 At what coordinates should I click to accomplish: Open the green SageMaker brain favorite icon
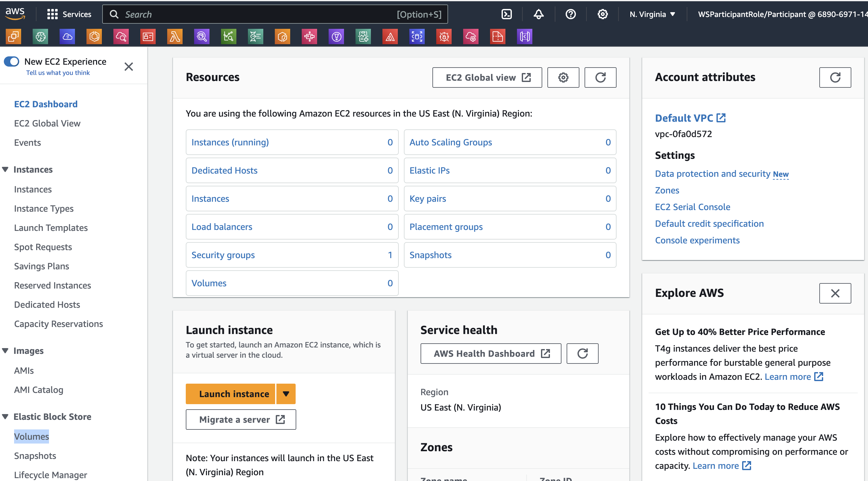click(40, 37)
